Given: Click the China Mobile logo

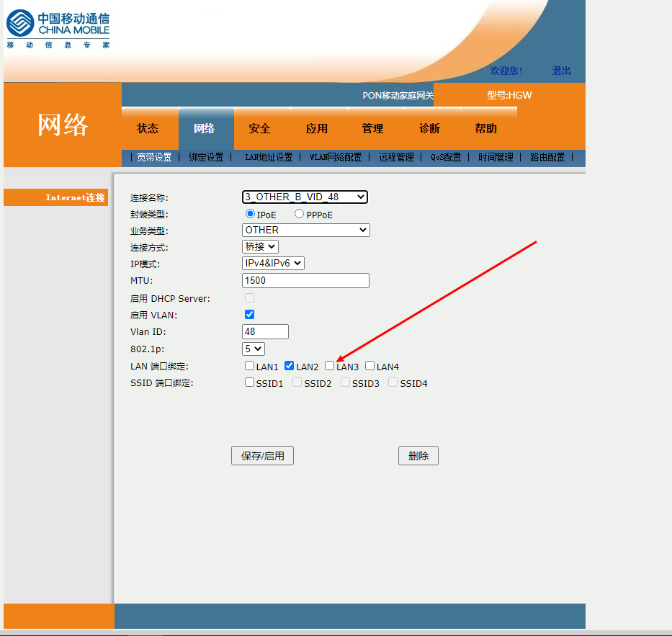Looking at the screenshot, I should click(58, 29).
